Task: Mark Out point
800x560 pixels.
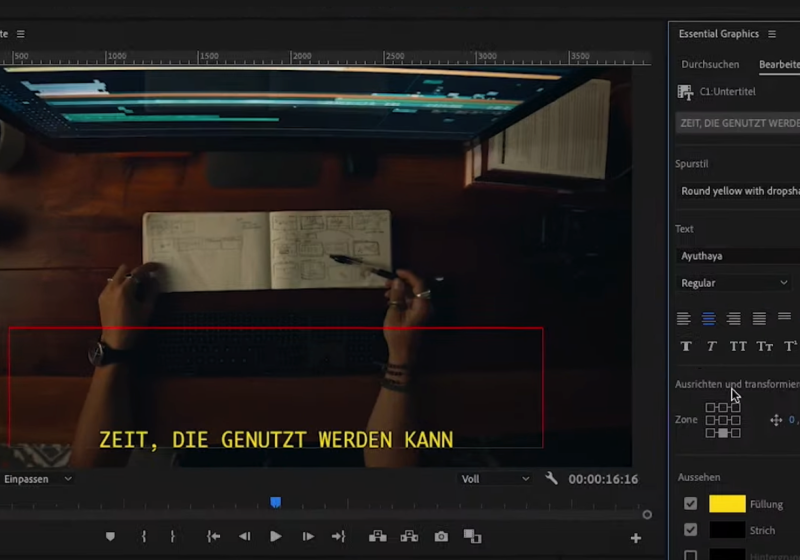Action: pyautogui.click(x=172, y=537)
